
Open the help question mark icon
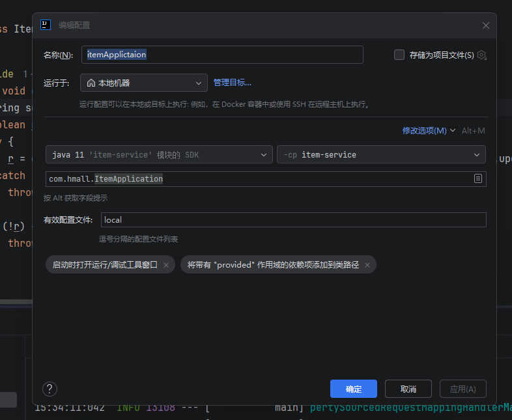click(x=50, y=389)
